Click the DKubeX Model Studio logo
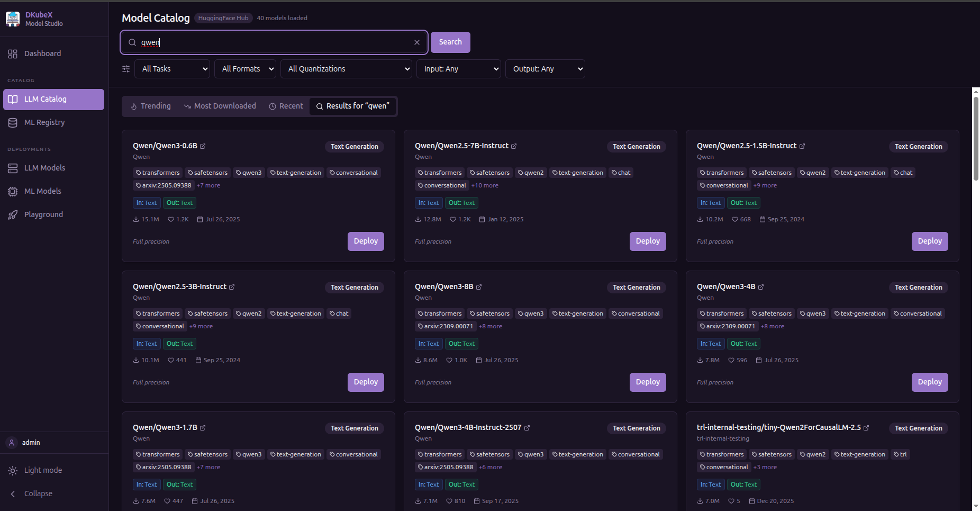 pos(13,19)
